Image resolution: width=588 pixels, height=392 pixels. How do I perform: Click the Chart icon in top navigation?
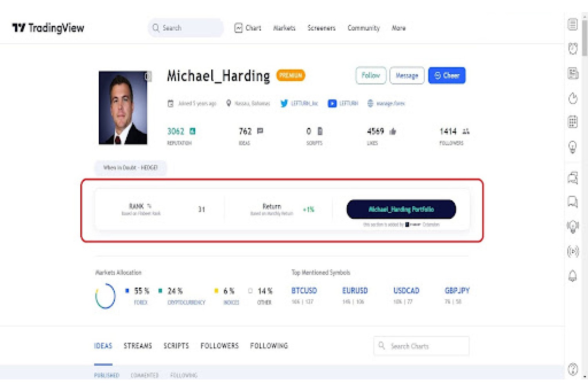[x=238, y=28]
